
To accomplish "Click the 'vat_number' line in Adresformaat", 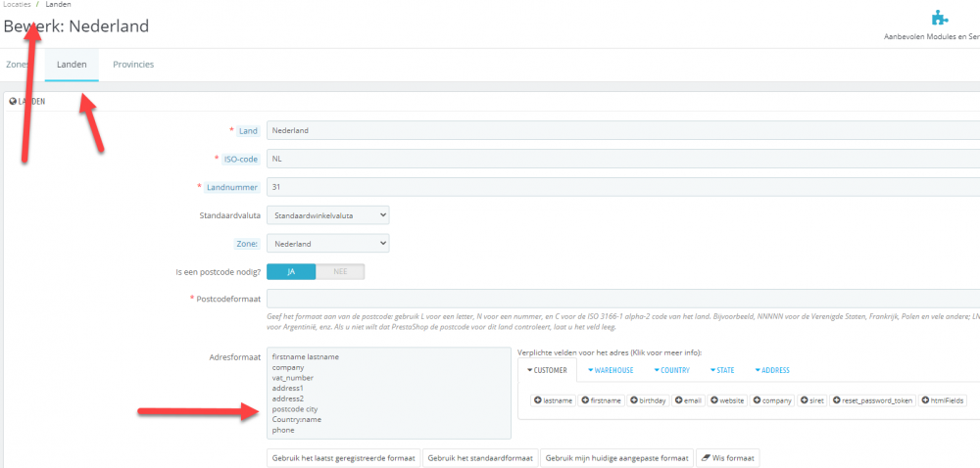I will click(293, 378).
